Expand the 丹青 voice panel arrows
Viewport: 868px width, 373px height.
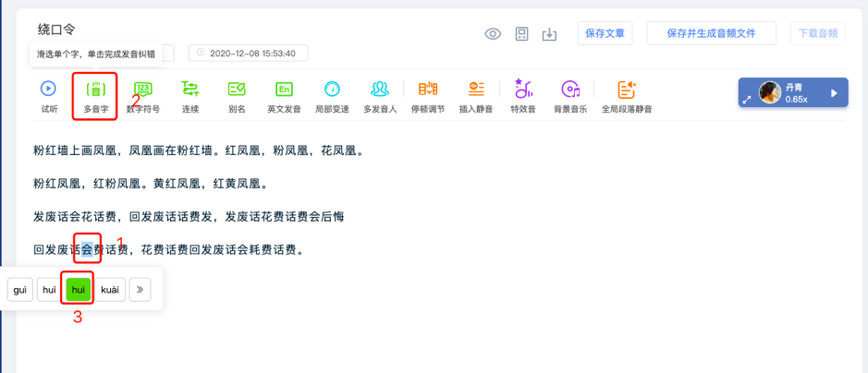747,100
